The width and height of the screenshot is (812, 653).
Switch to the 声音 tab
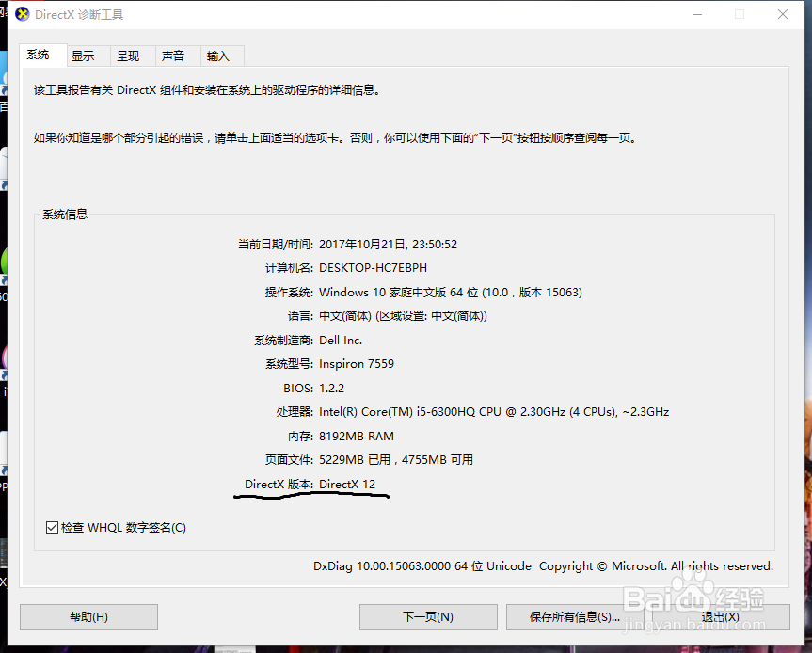click(178, 56)
